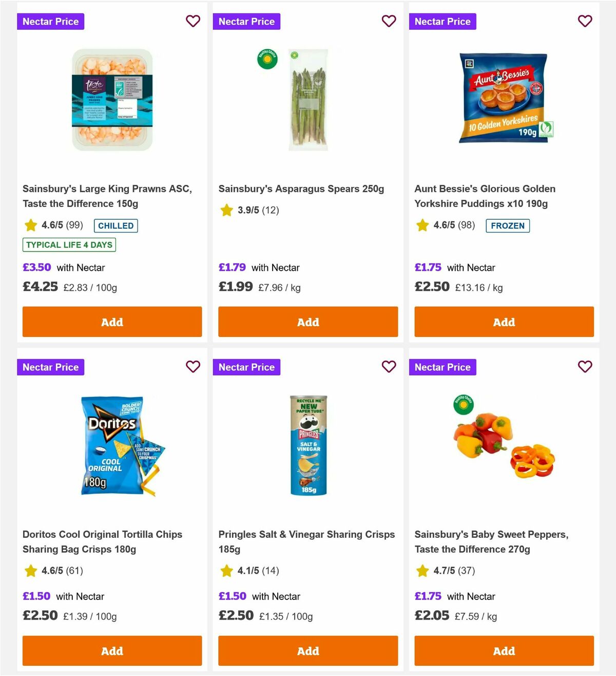Open the King Prawns product page
This screenshot has width=616, height=676.
(x=107, y=196)
